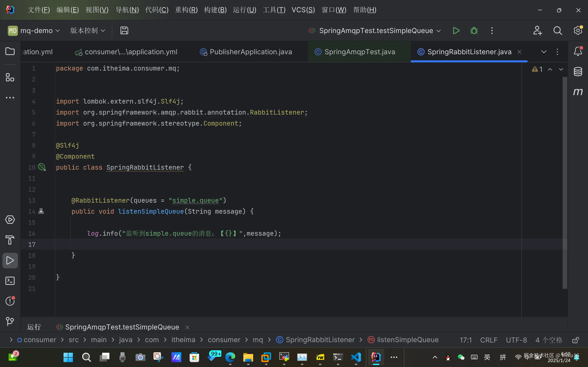Image resolution: width=588 pixels, height=367 pixels.
Task: Open the Database tool window
Action: 578,72
